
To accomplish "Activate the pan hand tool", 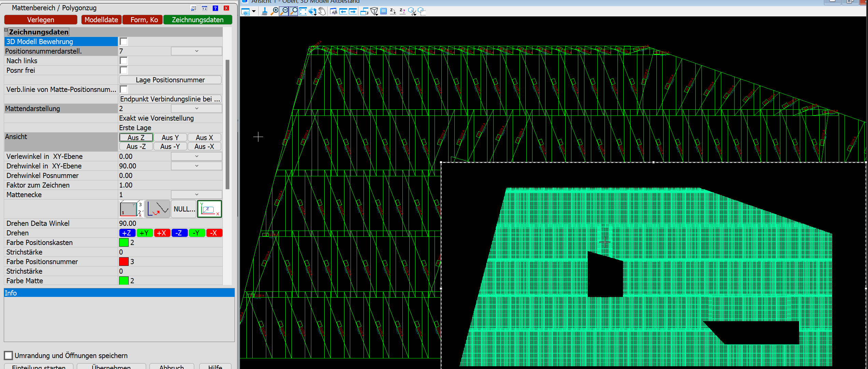I will tap(322, 11).
